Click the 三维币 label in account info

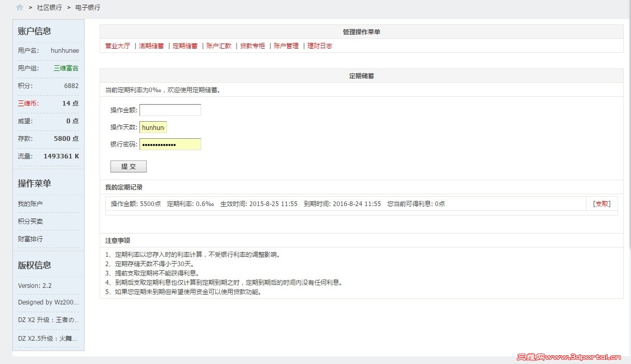29,103
